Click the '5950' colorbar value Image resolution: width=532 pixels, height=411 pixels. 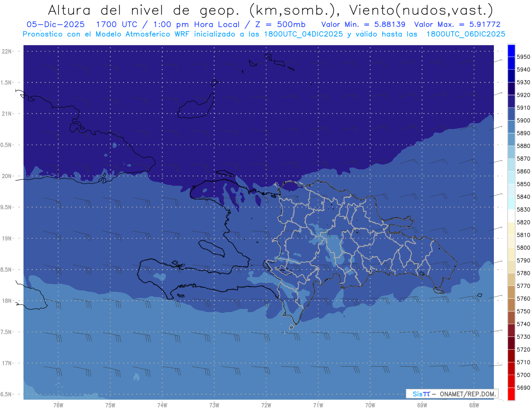tap(524, 57)
